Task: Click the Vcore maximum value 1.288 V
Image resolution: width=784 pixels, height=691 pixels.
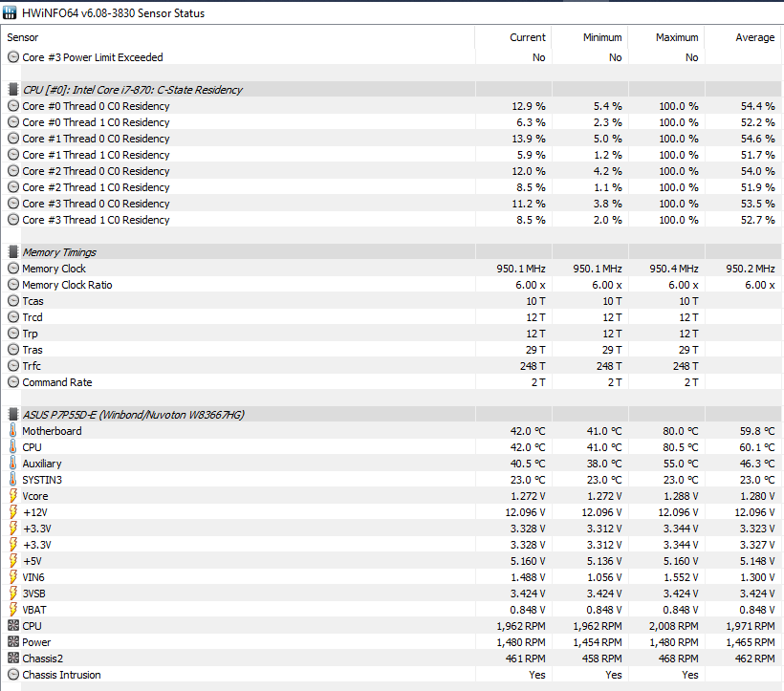Action: (x=681, y=496)
